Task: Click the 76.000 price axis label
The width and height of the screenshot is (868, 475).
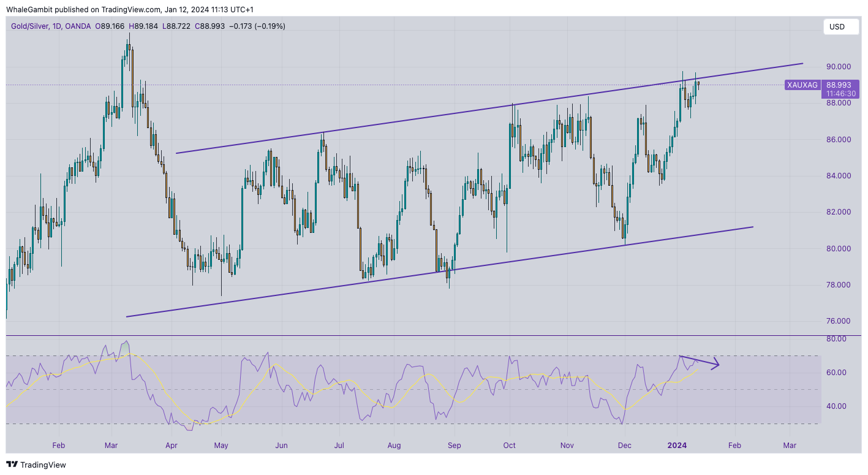Action: tap(838, 321)
